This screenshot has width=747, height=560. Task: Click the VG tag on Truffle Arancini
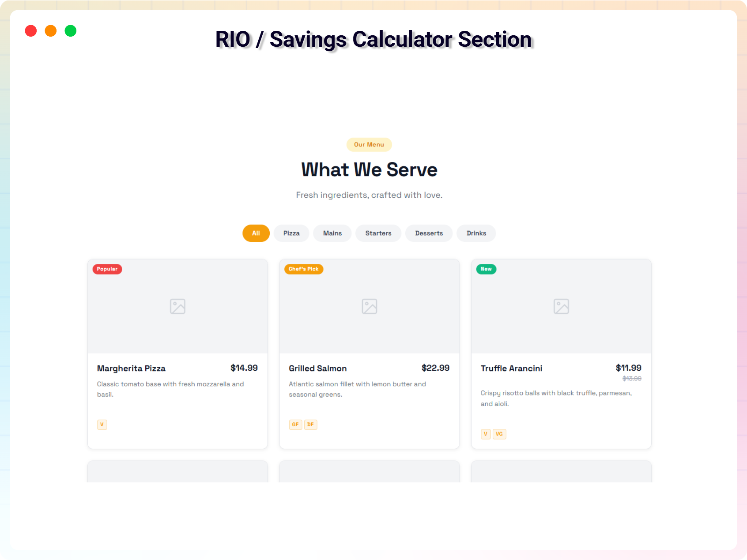tap(499, 434)
